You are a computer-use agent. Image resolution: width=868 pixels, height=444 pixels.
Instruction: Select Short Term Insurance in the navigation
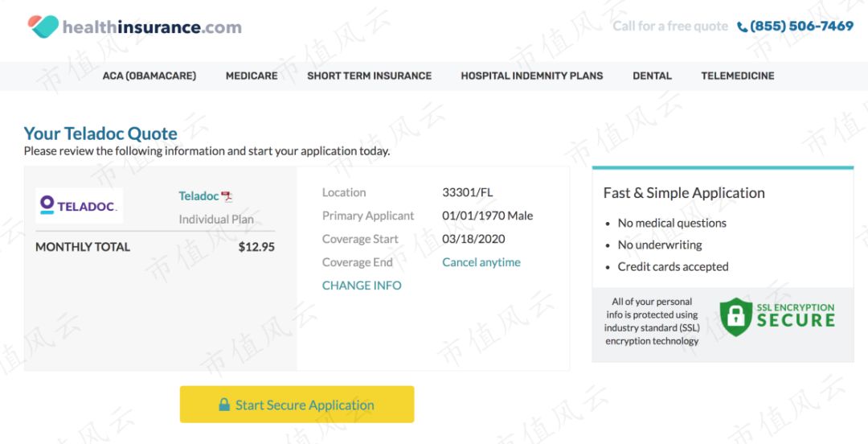[x=369, y=76]
